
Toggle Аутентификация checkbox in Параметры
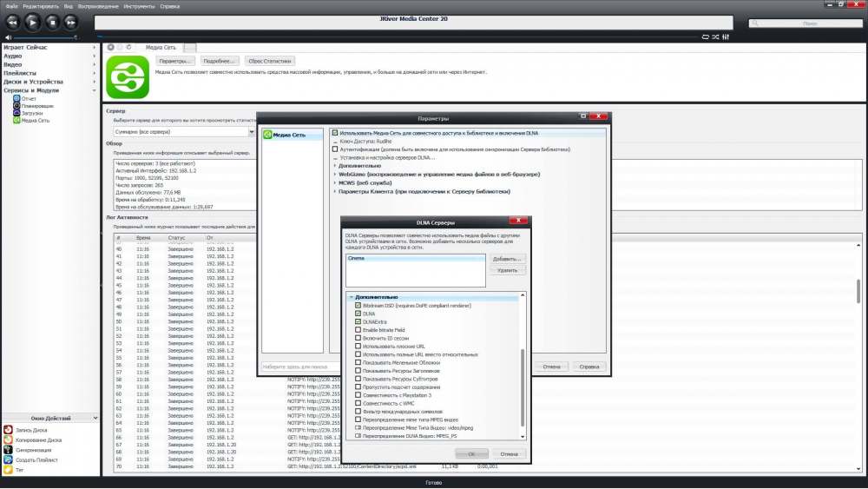point(335,149)
